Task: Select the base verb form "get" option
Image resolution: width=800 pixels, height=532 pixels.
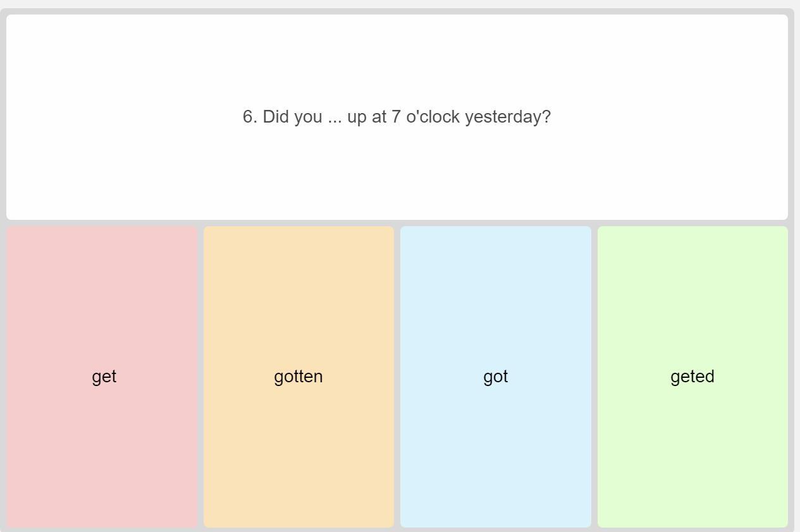Action: click(x=102, y=377)
